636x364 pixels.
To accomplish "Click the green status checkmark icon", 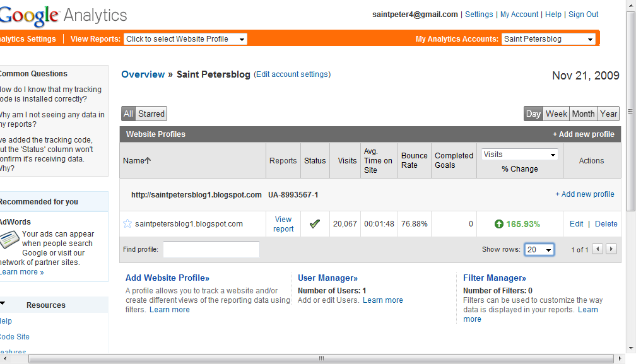I will pos(315,224).
